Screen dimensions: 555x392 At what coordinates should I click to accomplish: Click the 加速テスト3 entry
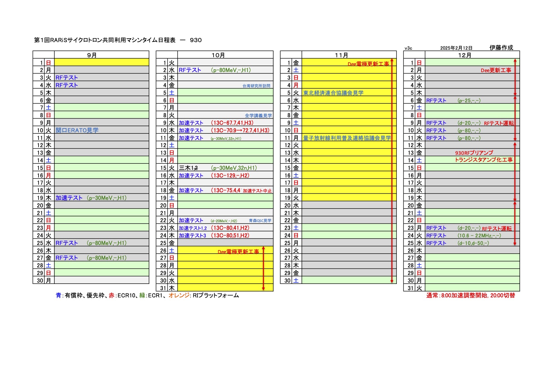(x=192, y=236)
